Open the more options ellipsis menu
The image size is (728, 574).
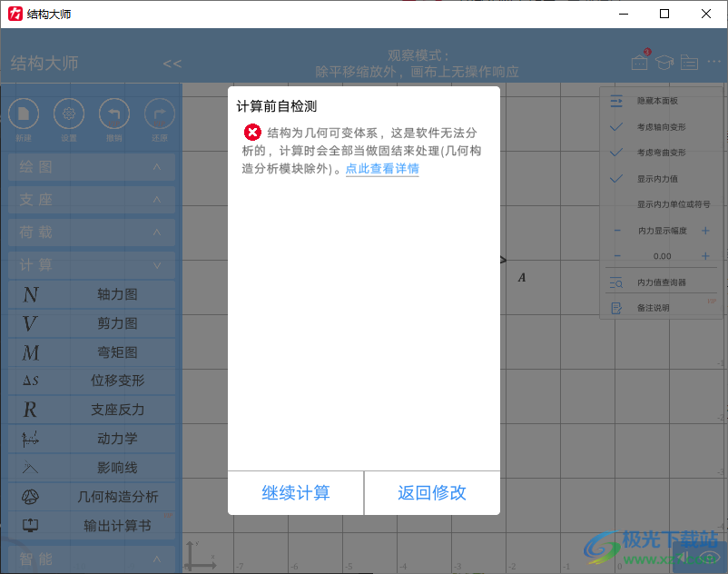[714, 61]
